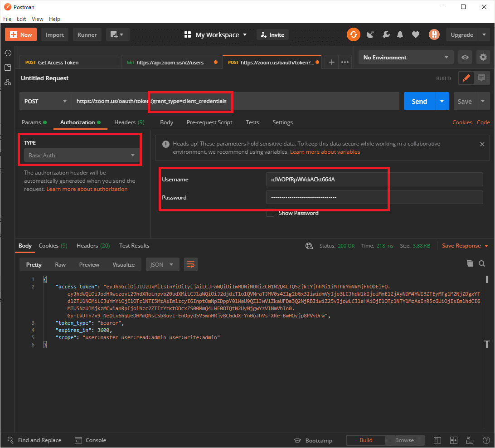Click the heart icon in header
The width and height of the screenshot is (495, 448).
tap(415, 34)
